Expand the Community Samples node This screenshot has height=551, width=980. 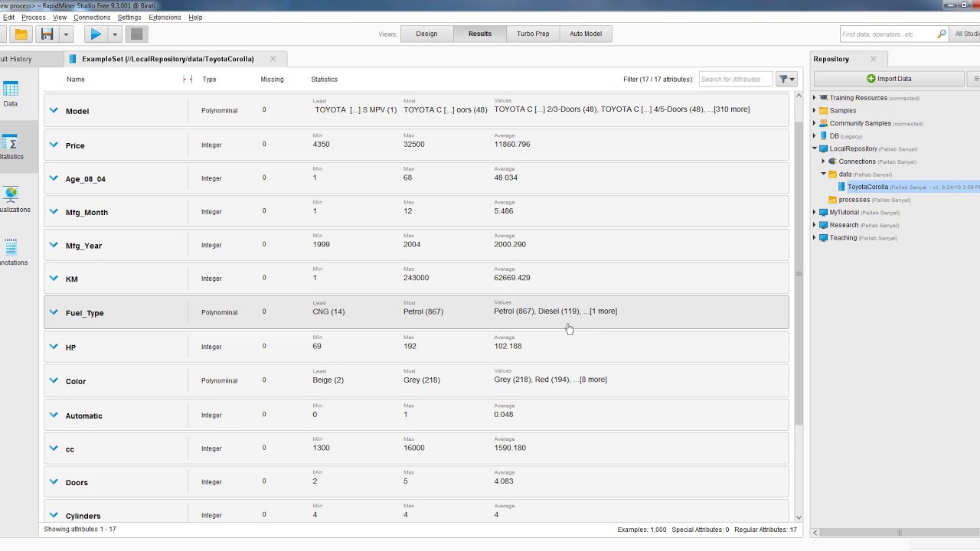coord(815,123)
